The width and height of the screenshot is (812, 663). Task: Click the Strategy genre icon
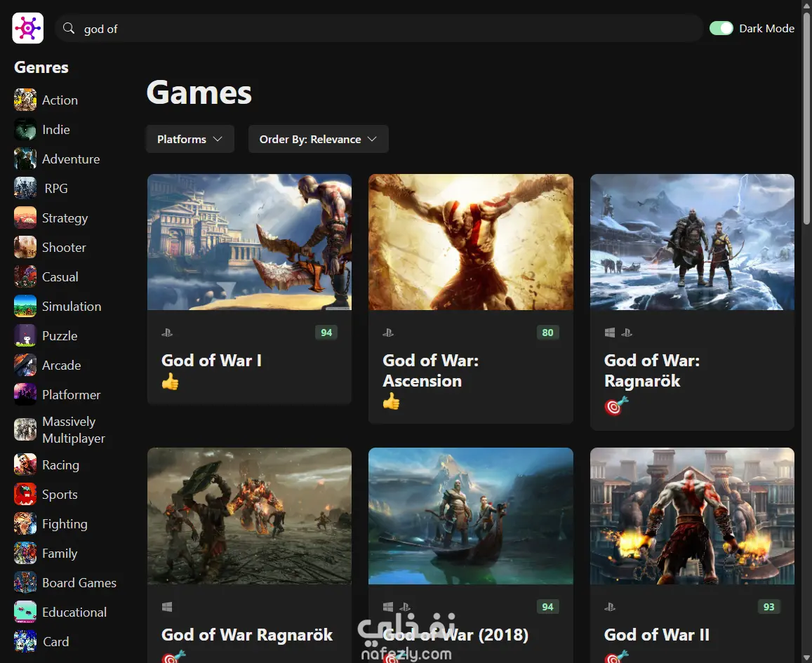pos(25,218)
